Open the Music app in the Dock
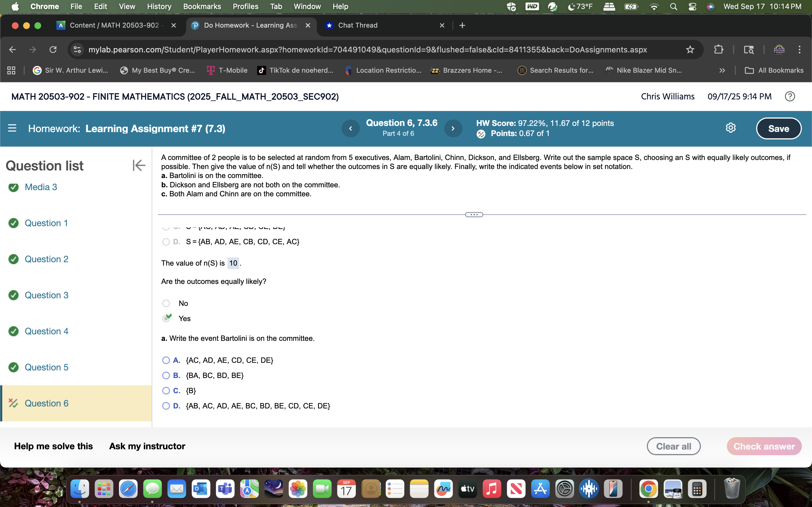 (x=491, y=489)
